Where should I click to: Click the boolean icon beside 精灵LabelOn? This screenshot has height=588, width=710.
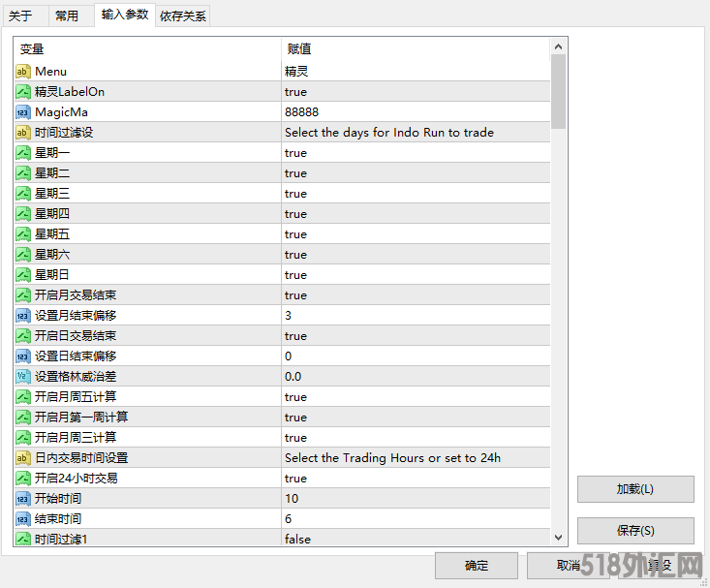point(23,92)
